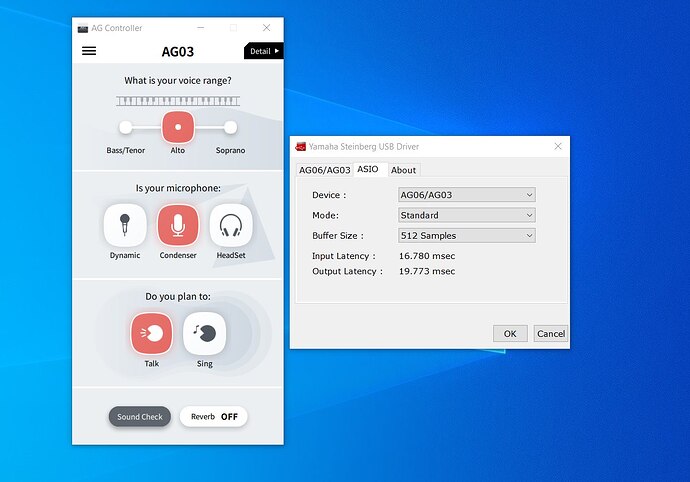Click the Input Latency value 16.780 msec
Viewport: 690px width, 482px height.
[x=427, y=256]
